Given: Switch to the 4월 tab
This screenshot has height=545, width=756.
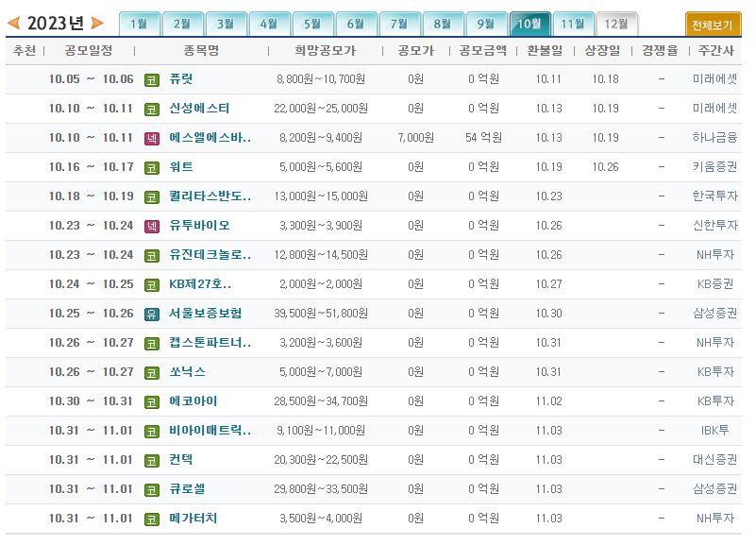Looking at the screenshot, I should [x=270, y=24].
